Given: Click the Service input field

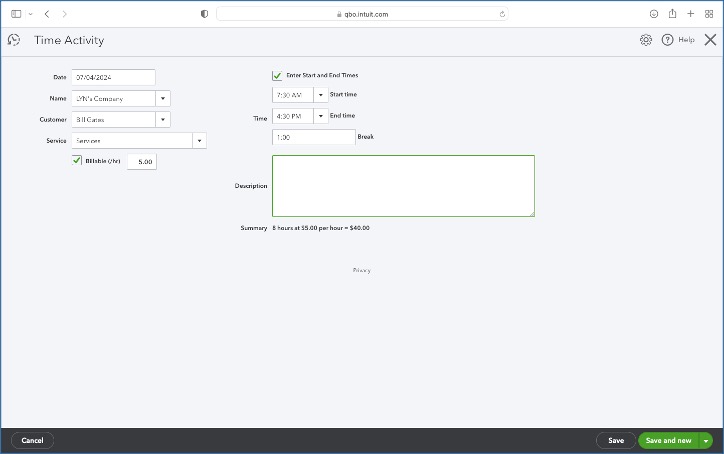Looking at the screenshot, I should tap(132, 140).
